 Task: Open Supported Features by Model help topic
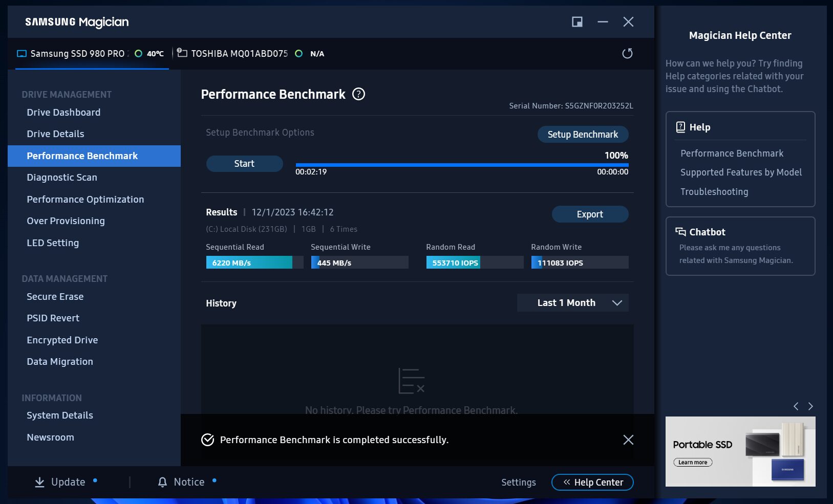click(741, 172)
